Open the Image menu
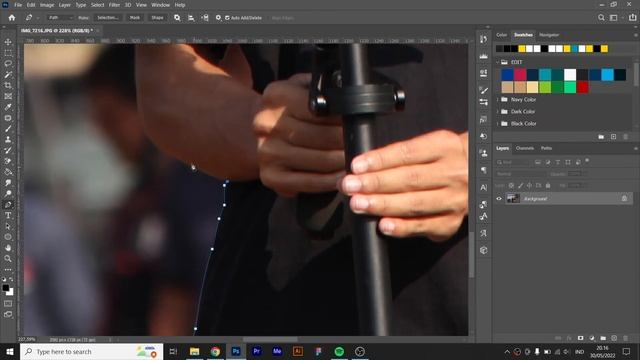 (47, 5)
